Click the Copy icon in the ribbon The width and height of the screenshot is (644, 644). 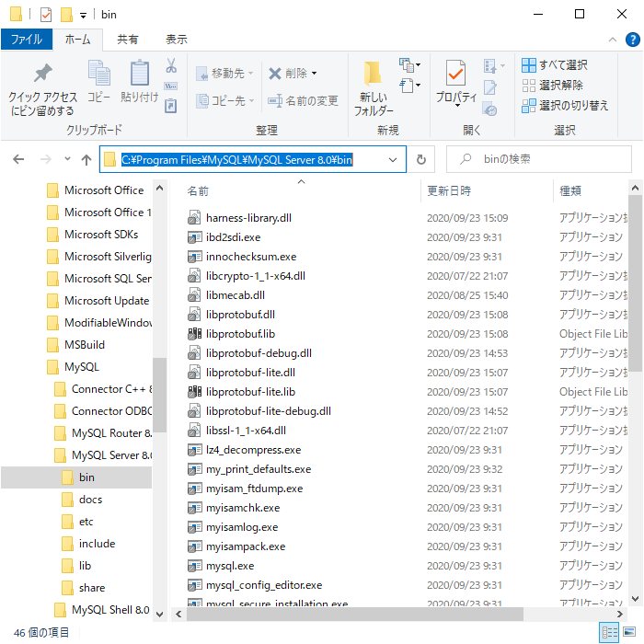click(98, 75)
